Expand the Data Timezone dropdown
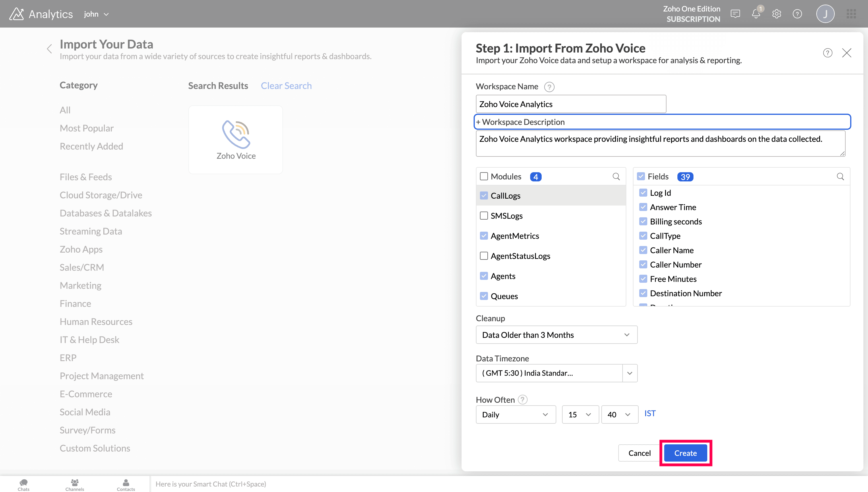Image resolution: width=868 pixels, height=492 pixels. coord(629,373)
